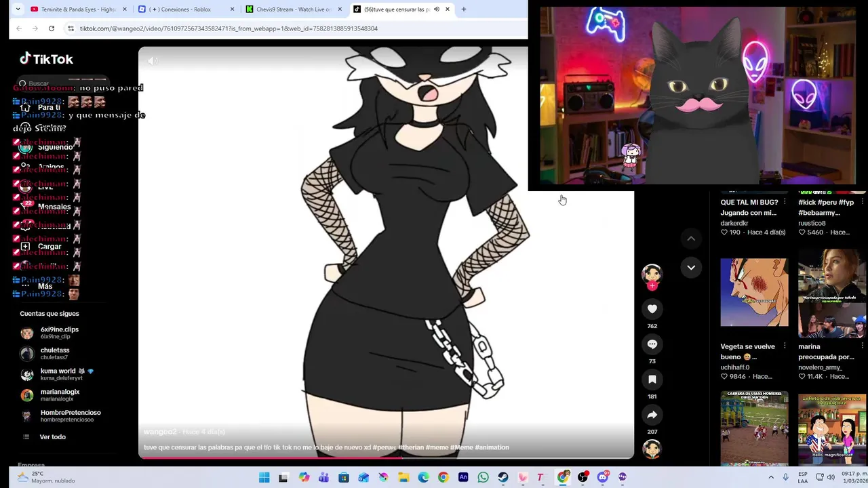Open more options for marina preocupada video
868x488 pixels.
[862, 346]
